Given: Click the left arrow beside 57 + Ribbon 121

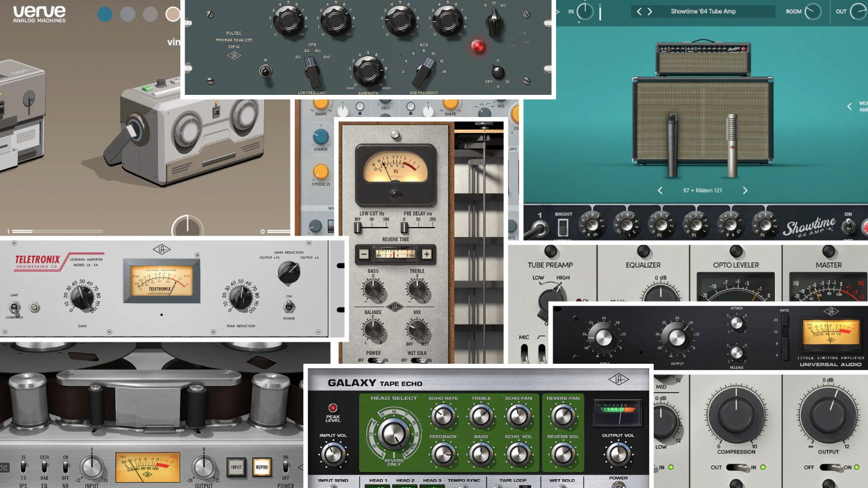Looking at the screenshot, I should point(659,190).
